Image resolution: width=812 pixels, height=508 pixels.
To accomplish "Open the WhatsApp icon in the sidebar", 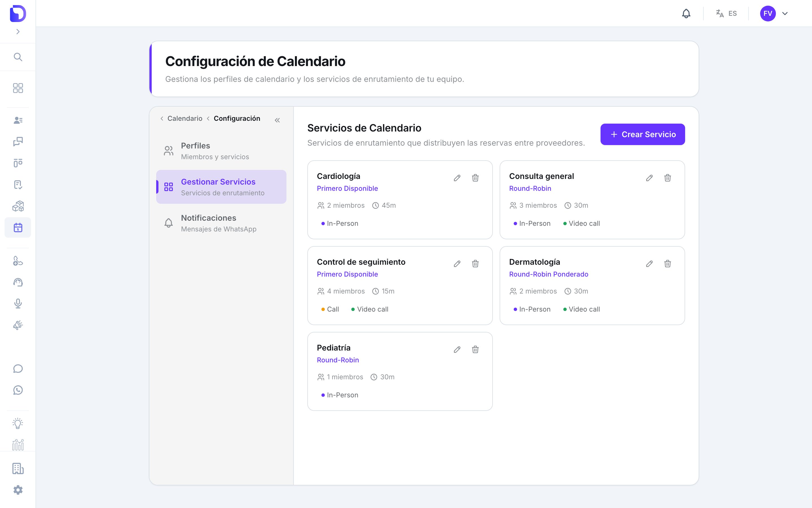I will 18,390.
